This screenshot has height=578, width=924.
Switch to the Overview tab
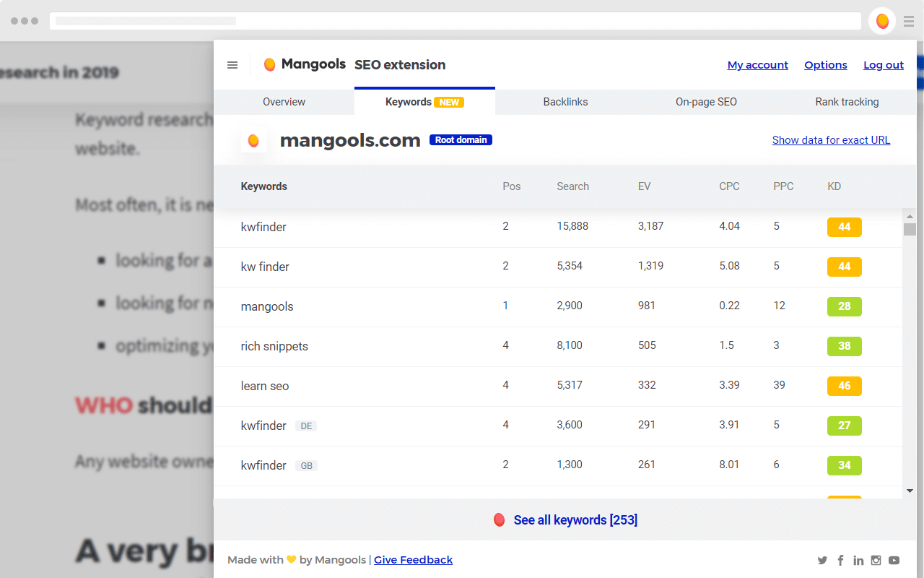tap(284, 102)
